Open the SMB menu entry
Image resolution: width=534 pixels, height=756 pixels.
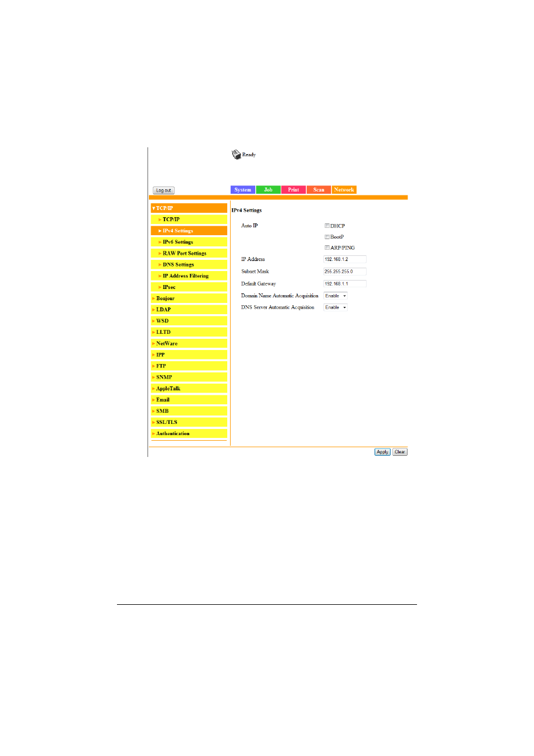point(189,411)
